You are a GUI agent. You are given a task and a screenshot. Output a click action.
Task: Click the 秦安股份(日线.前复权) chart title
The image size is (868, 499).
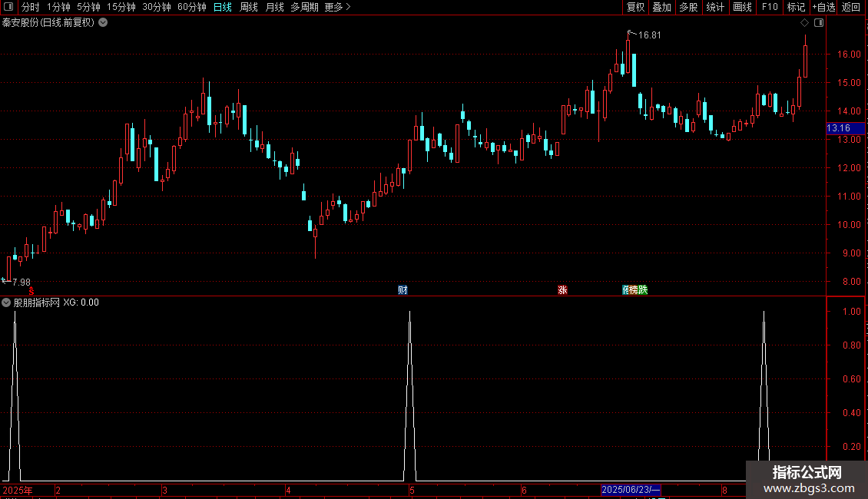(48, 23)
